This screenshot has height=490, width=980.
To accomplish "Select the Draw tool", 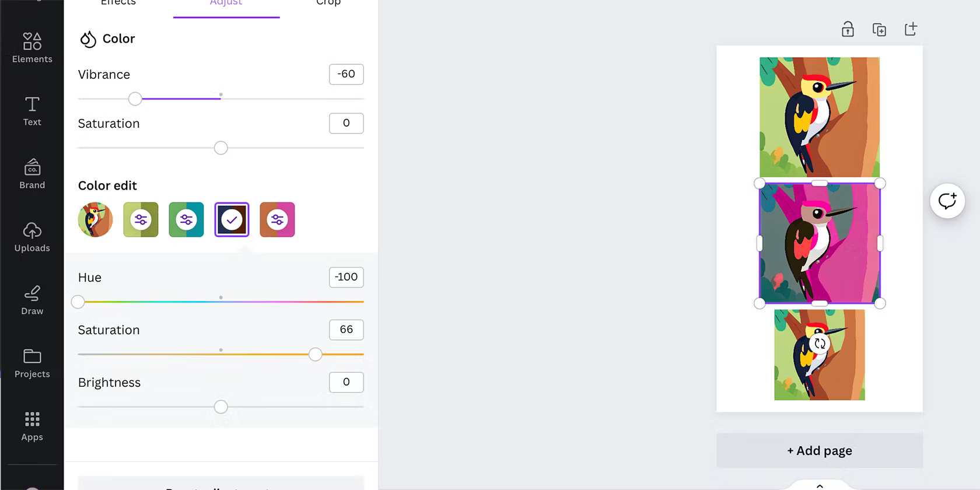I will pyautogui.click(x=32, y=299).
